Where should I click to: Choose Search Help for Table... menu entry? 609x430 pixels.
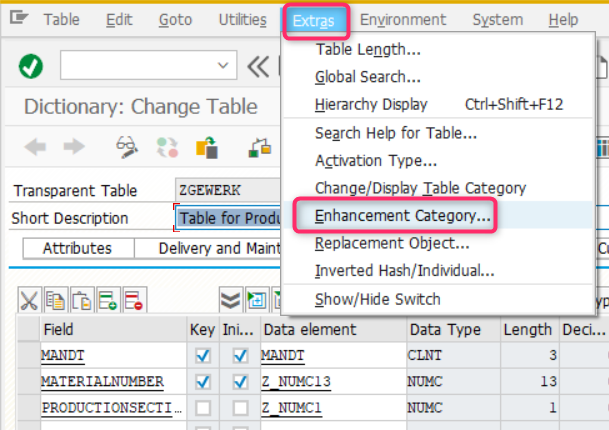[395, 133]
